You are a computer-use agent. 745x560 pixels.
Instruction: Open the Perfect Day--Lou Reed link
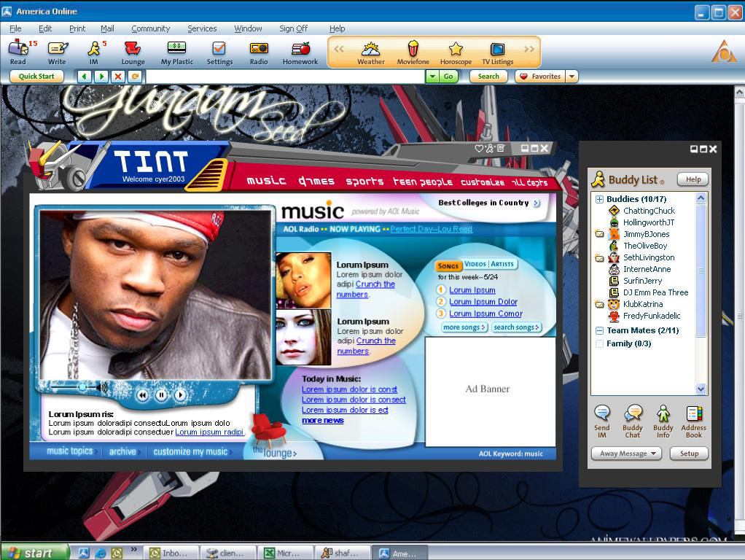(431, 229)
